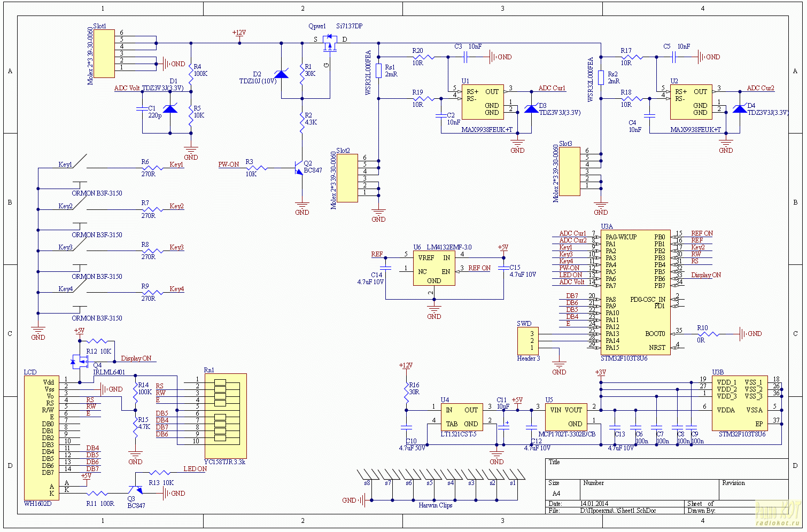This screenshot has height=532, width=807.
Task: Select the R11 100R resistor symbol
Action: [97, 494]
